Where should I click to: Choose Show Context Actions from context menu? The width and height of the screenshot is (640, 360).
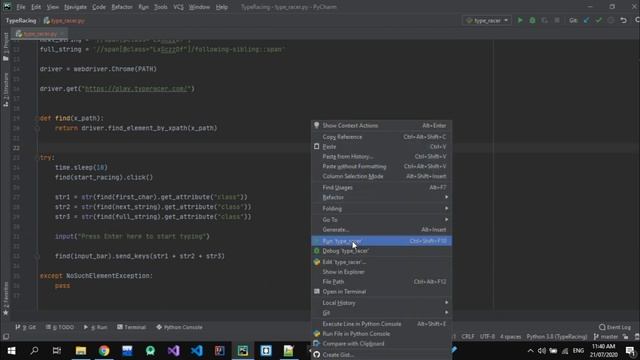381,126
